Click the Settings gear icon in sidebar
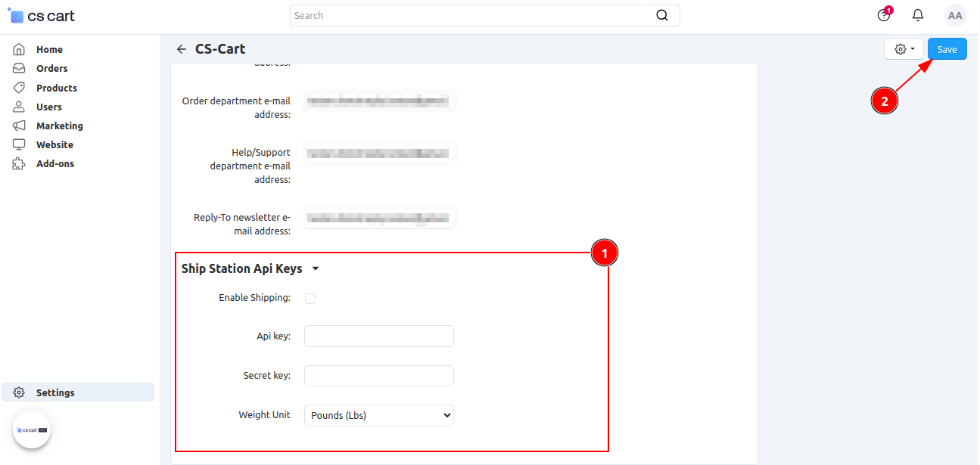This screenshot has width=980, height=465. point(20,392)
